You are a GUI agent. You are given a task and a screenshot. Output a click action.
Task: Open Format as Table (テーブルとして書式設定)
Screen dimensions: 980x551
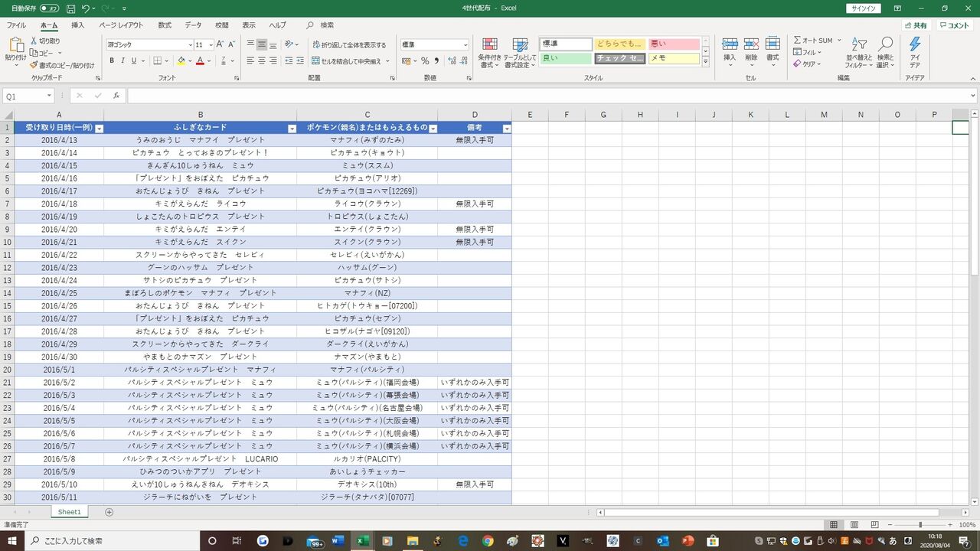click(520, 53)
